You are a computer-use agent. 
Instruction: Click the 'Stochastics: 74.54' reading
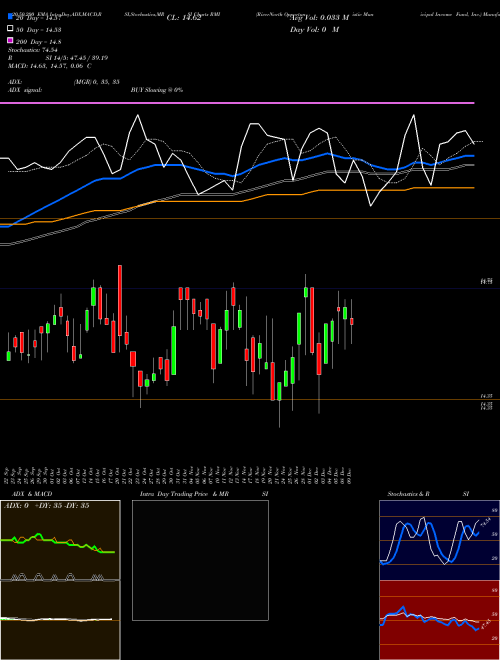pos(32,50)
